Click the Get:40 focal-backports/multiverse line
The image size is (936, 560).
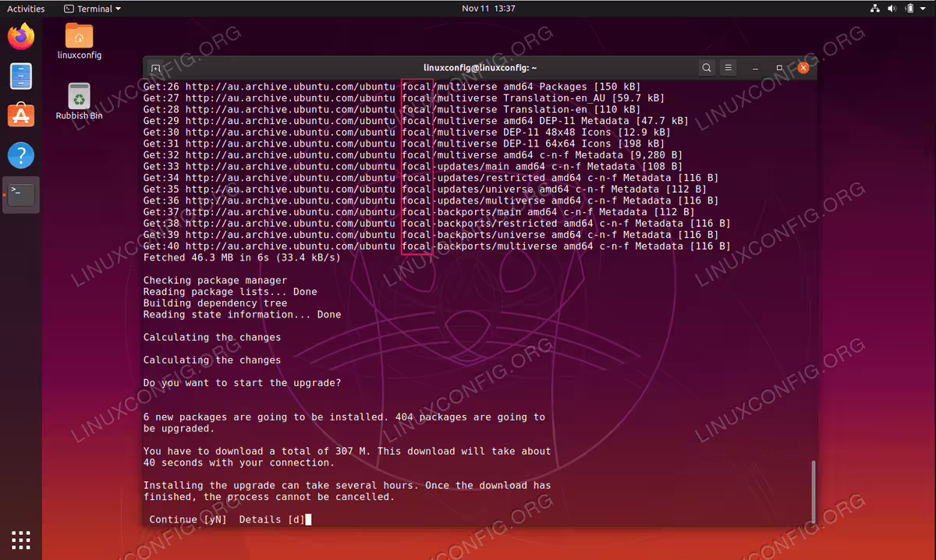point(437,246)
